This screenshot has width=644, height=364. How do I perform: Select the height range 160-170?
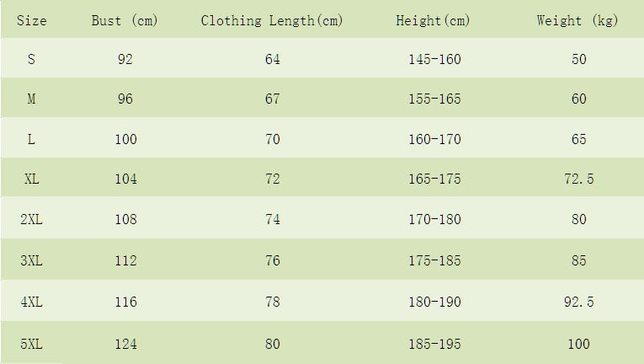click(x=434, y=139)
